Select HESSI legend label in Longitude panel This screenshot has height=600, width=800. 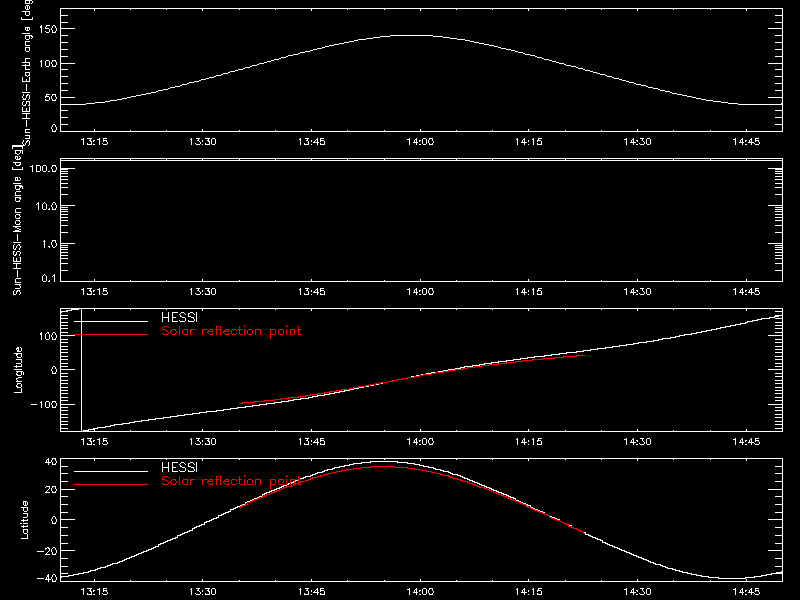179,317
